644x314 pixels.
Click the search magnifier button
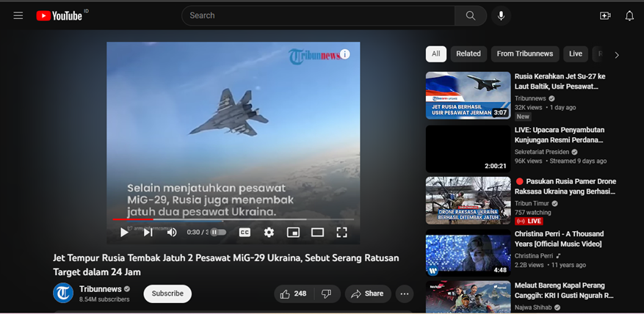coord(470,15)
